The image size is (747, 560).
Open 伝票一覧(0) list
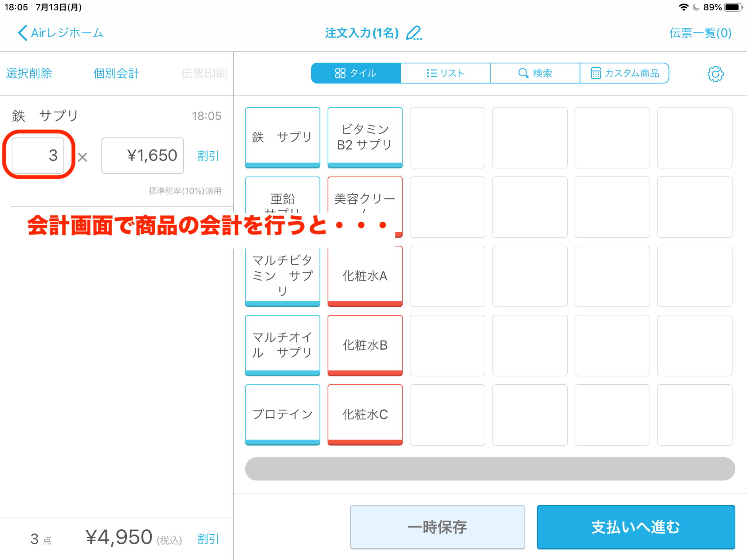point(700,33)
